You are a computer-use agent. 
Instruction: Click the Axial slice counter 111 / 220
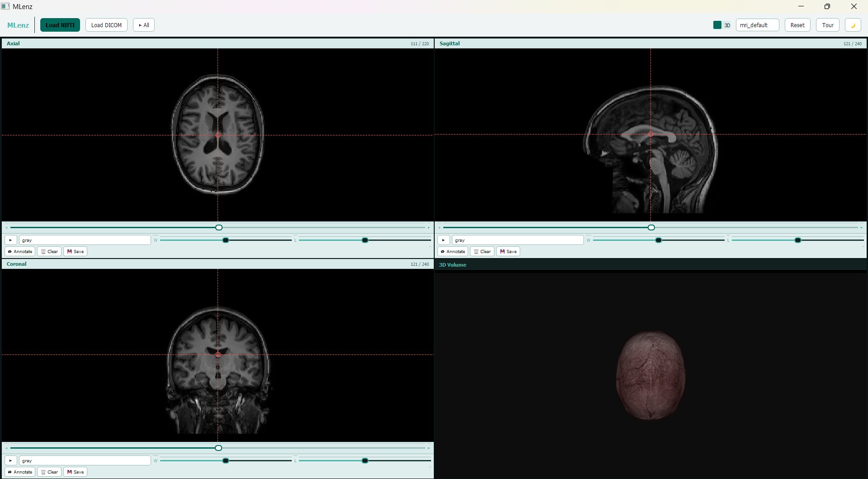(x=420, y=44)
